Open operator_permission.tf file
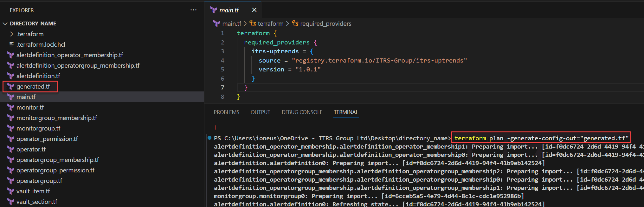Image resolution: width=644 pixels, height=207 pixels. pyautogui.click(x=47, y=139)
